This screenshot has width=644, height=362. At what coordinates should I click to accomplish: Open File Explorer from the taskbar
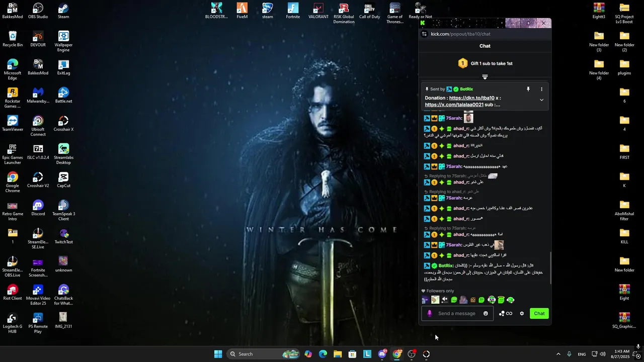(x=338, y=354)
